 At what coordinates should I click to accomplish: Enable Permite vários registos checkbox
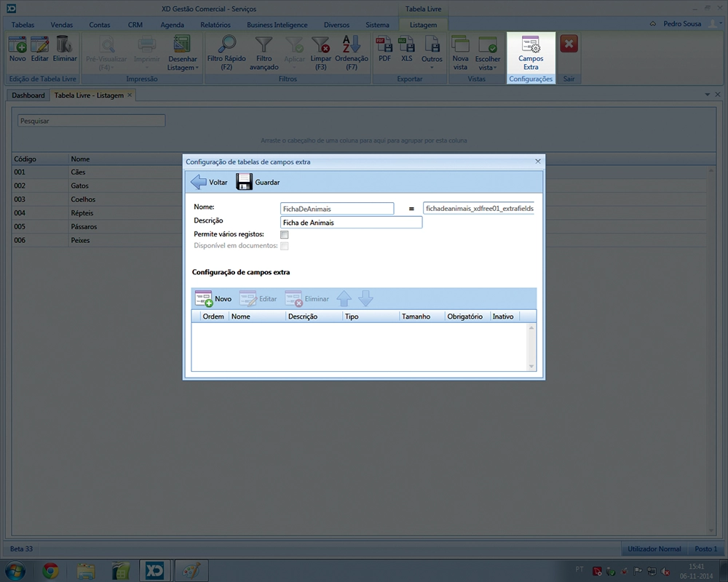click(x=285, y=234)
